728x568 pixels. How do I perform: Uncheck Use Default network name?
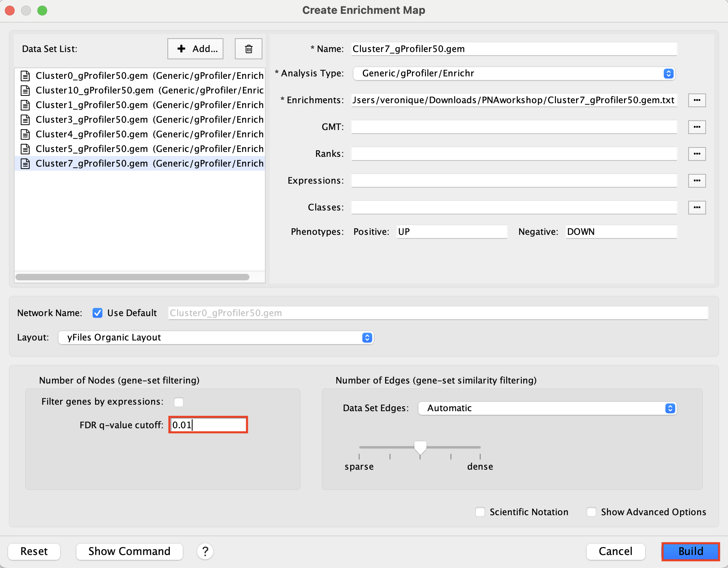point(97,313)
